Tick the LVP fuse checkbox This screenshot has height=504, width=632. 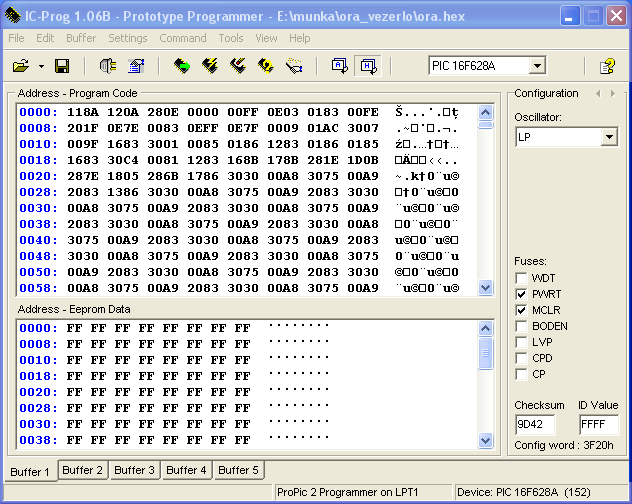521,342
